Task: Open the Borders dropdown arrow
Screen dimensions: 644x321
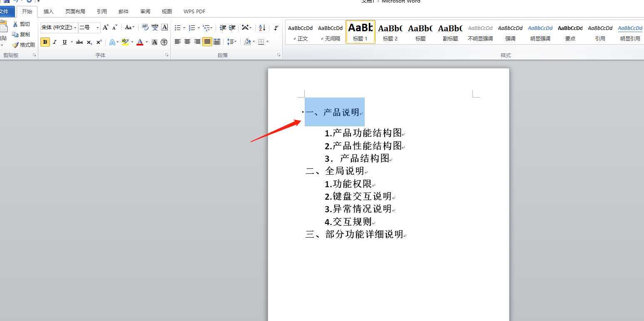Action: click(267, 42)
